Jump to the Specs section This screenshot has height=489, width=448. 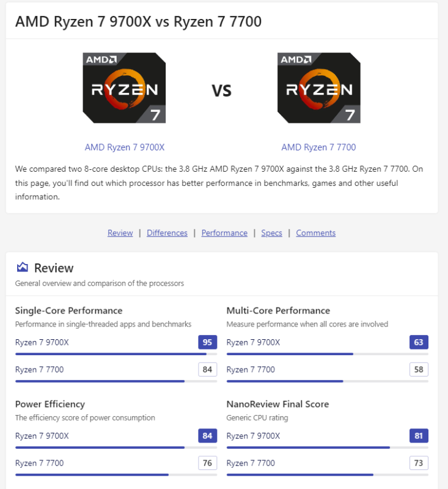(x=271, y=233)
